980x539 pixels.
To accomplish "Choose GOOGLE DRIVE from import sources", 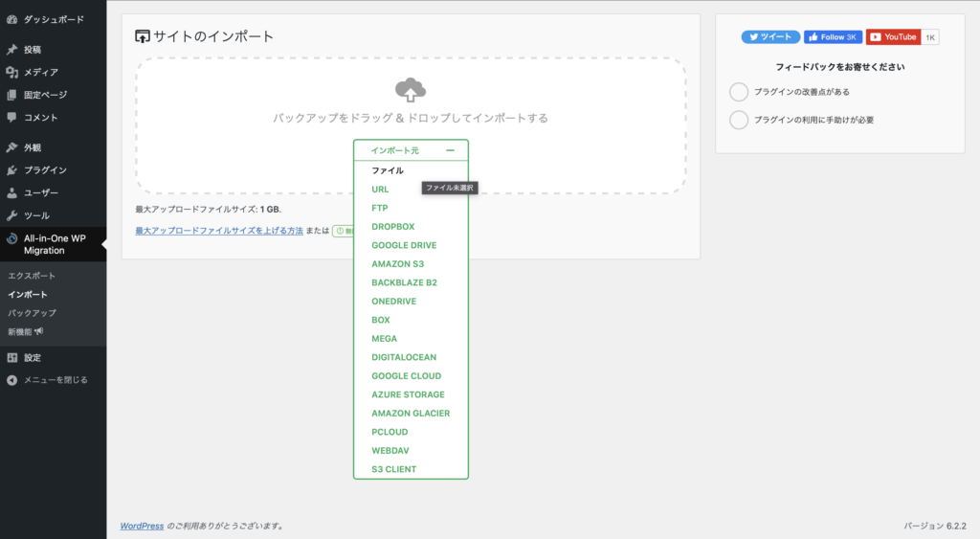I will (404, 245).
